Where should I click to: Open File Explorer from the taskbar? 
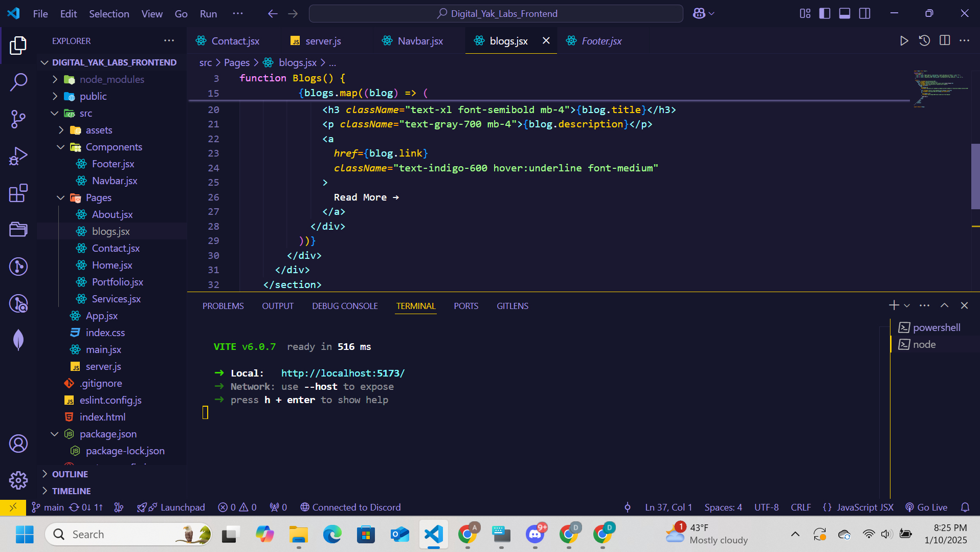coord(299,535)
